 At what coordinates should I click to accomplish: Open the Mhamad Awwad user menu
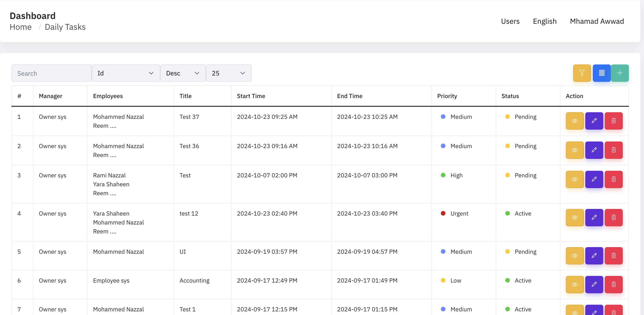pos(597,21)
